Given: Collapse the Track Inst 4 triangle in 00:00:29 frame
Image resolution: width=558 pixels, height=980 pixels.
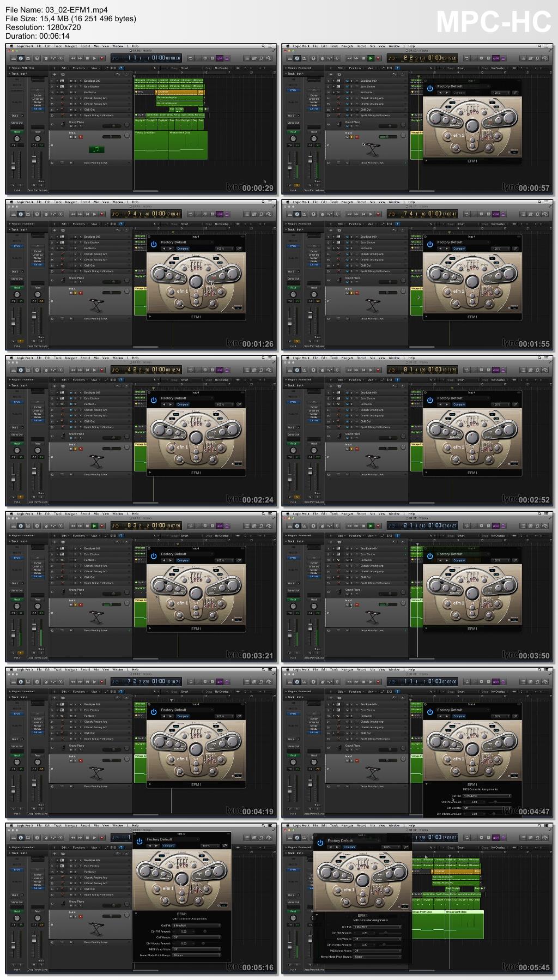Looking at the screenshot, I should point(9,74).
